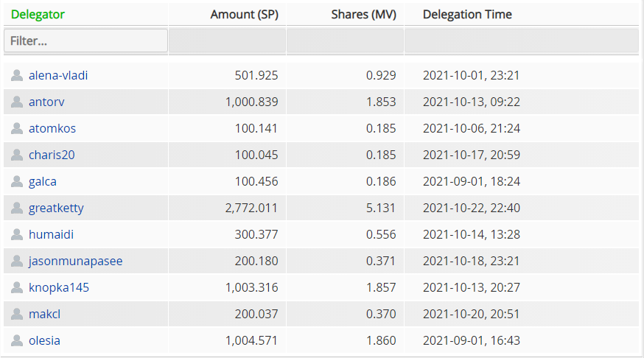Sort by the Shares (MV) column header
Screen dimensions: 644x358
[363, 15]
